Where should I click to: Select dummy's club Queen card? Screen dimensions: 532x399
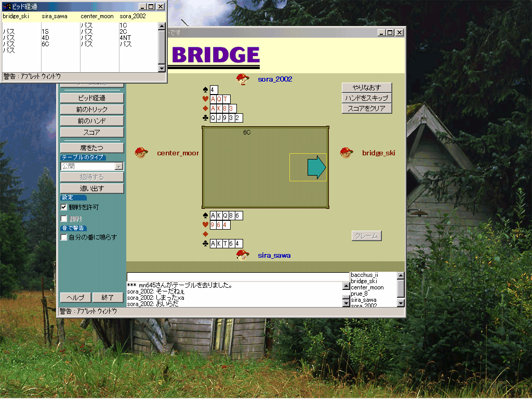pyautogui.click(x=212, y=118)
